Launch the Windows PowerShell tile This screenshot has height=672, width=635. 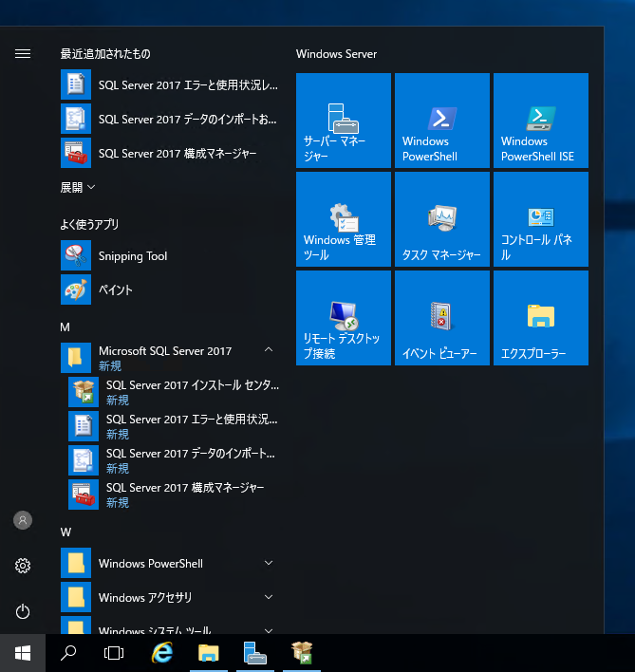click(x=441, y=121)
